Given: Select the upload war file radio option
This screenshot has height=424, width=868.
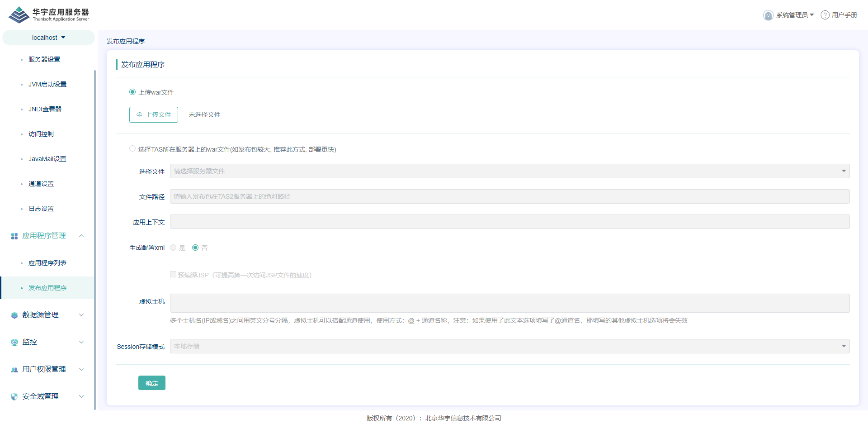Looking at the screenshot, I should pos(132,92).
